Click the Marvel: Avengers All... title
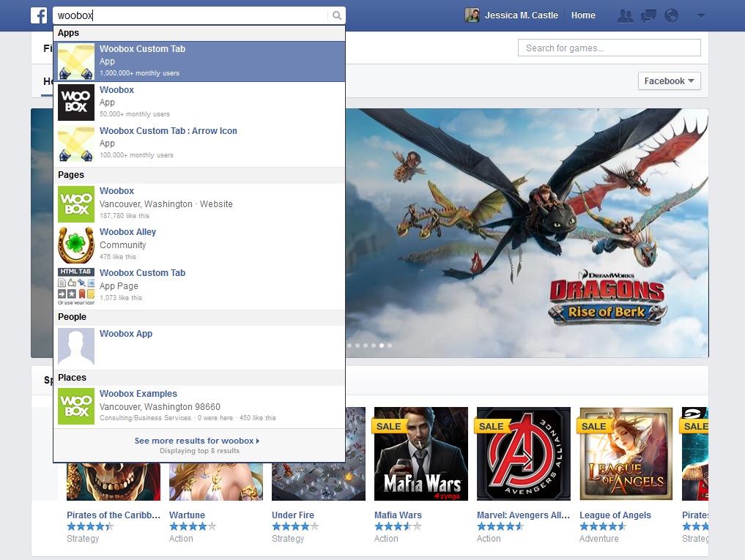The height and width of the screenshot is (560, 745). coord(523,515)
